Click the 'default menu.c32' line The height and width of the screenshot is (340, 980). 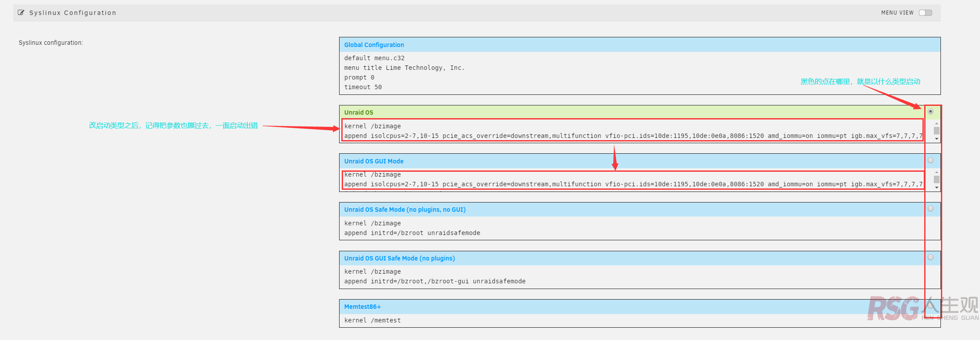click(374, 58)
